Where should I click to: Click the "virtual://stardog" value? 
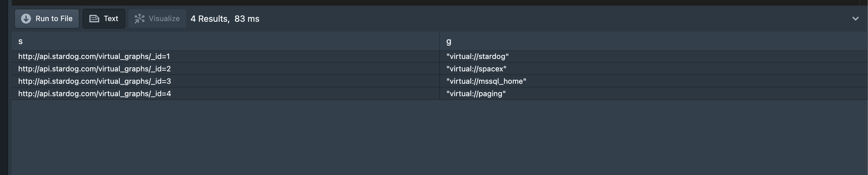(x=477, y=56)
